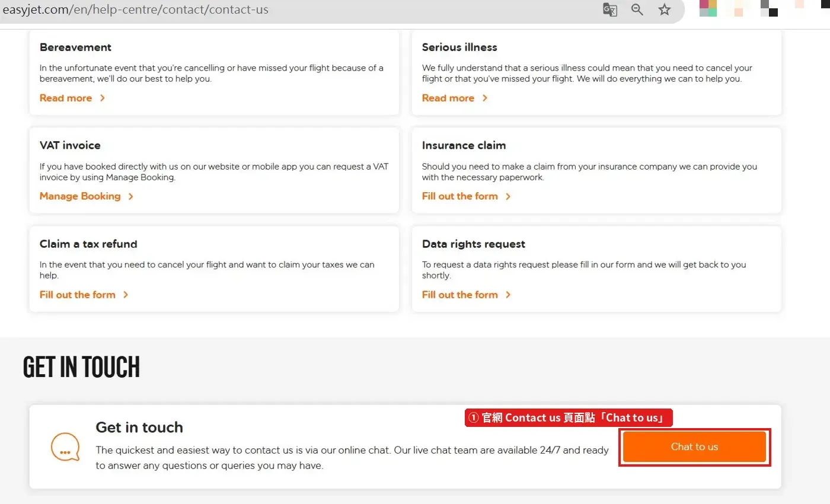830x504 pixels.
Task: Click the easyjet.com address bar URL
Action: tap(136, 9)
